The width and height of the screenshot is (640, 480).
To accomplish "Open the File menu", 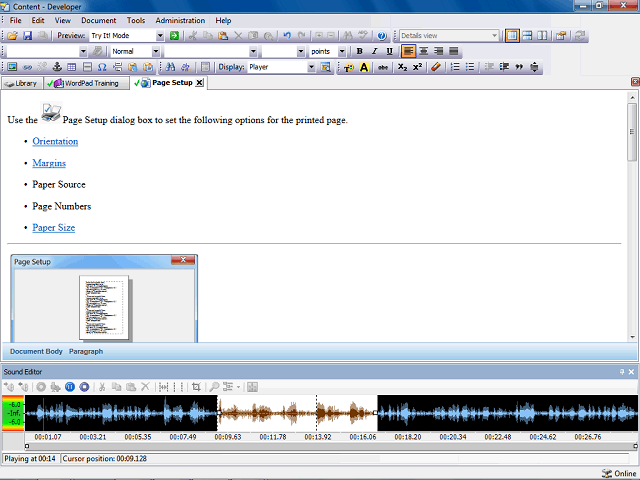I will (16, 20).
